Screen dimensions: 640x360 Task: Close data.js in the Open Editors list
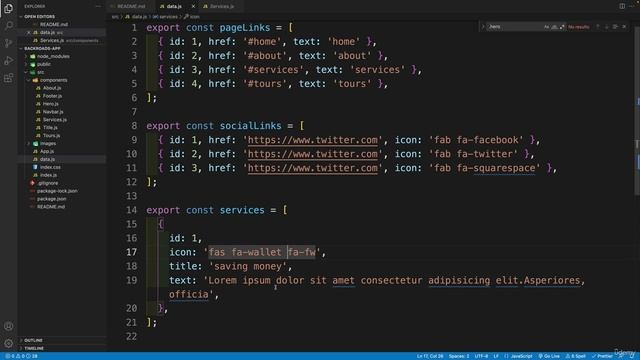tap(29, 32)
